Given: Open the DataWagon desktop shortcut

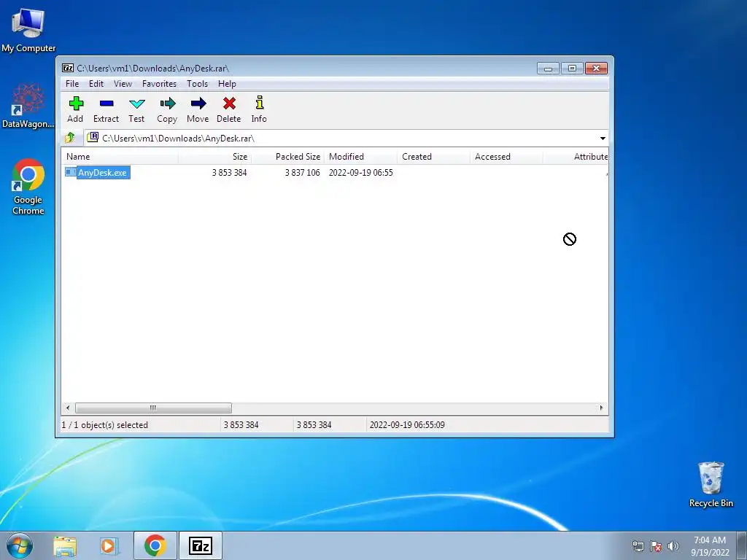Looking at the screenshot, I should click(x=28, y=106).
